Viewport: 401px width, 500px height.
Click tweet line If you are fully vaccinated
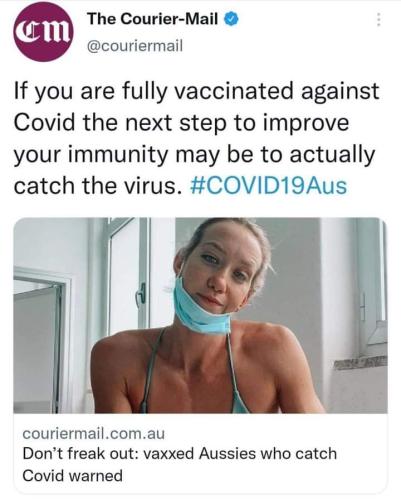point(197,92)
